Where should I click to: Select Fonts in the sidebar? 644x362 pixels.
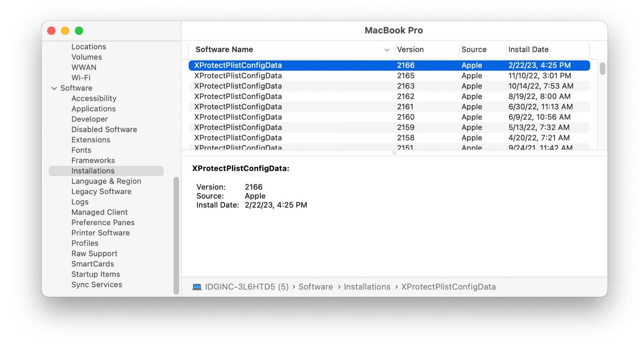coord(81,150)
